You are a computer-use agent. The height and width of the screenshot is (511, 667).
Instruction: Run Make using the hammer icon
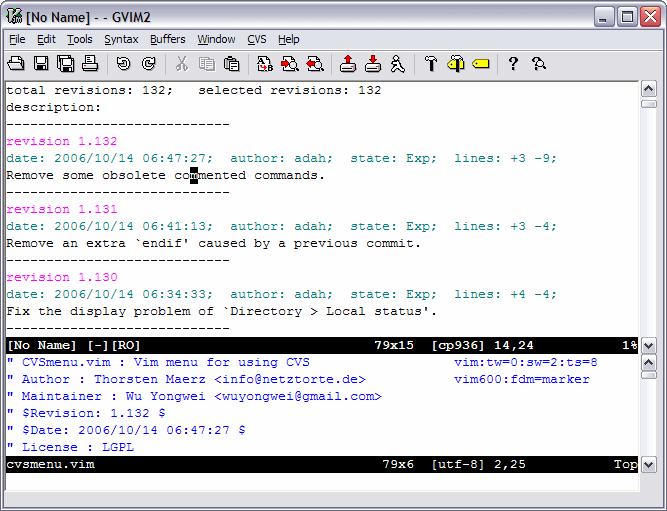click(x=431, y=64)
